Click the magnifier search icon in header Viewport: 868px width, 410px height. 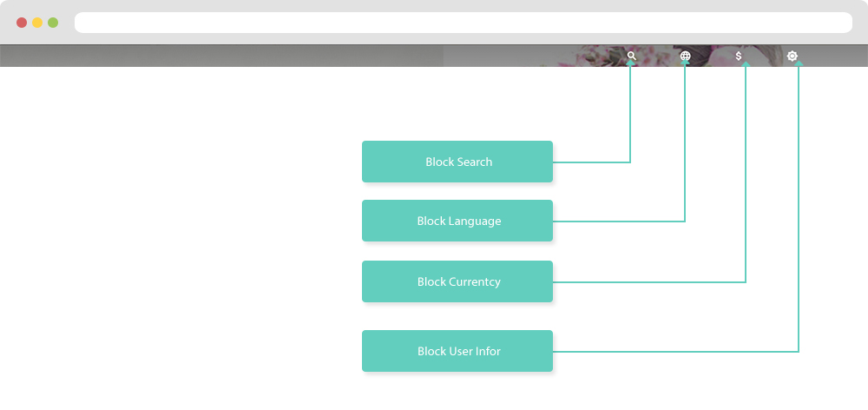click(632, 56)
